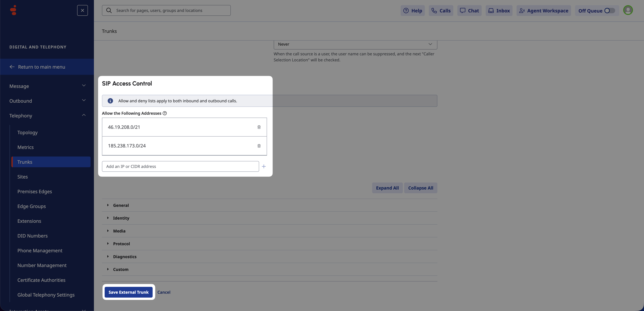Click Expand All button
Viewport: 644px width, 311px height.
pos(387,188)
